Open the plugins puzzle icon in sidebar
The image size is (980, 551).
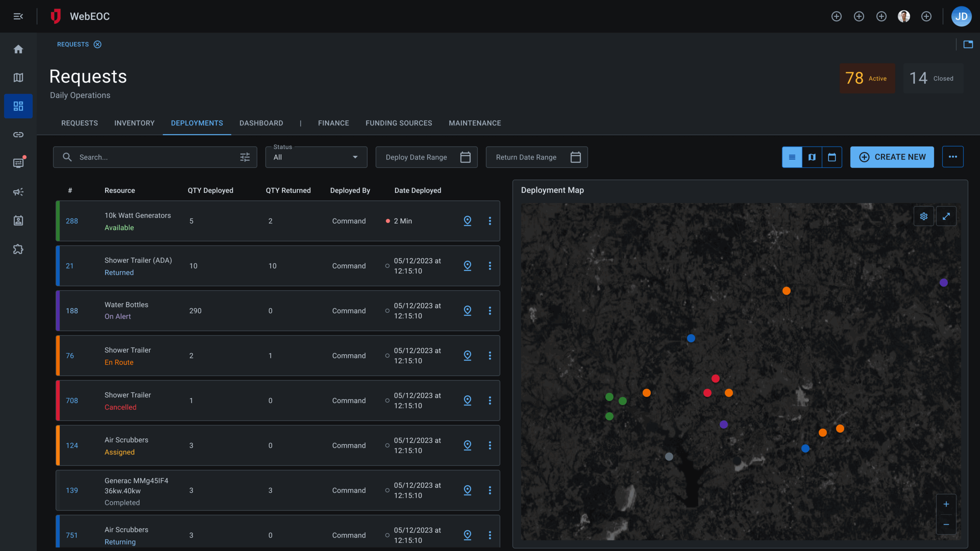(x=18, y=249)
